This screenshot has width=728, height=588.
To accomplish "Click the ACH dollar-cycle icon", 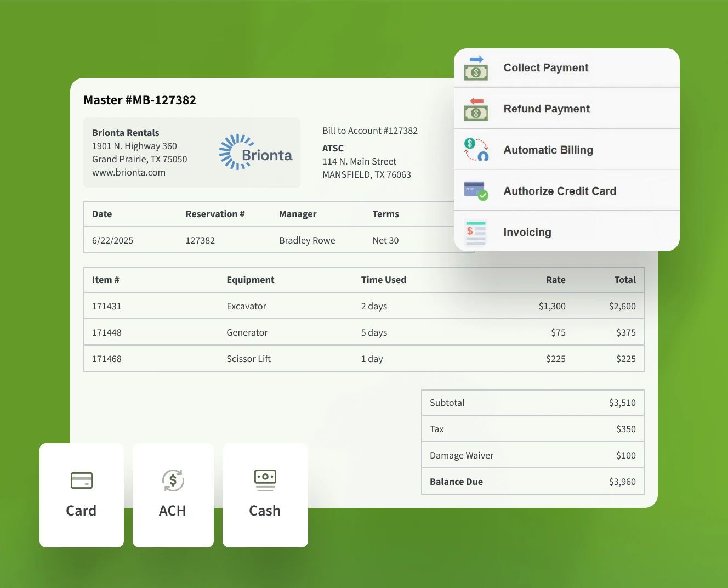I will tap(173, 480).
